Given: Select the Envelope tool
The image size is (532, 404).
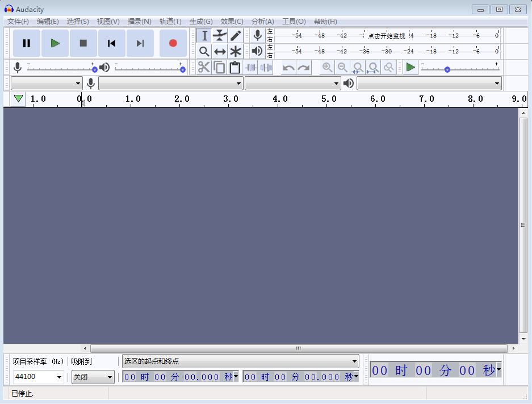Looking at the screenshot, I should [x=220, y=36].
